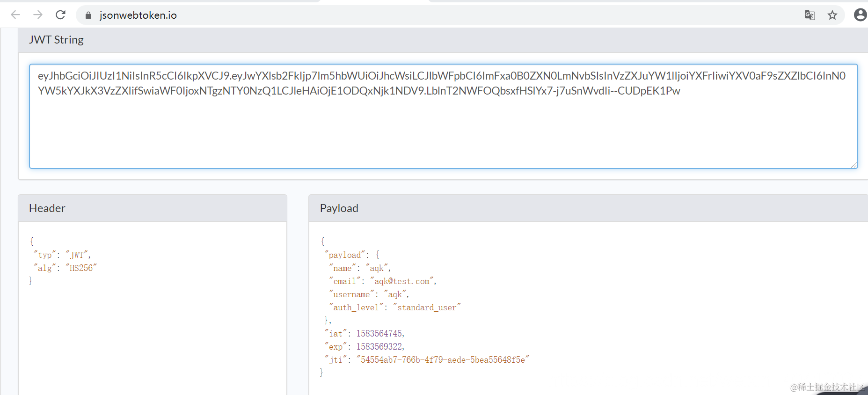
Task: Click the "name": "aqk" line
Action: click(x=360, y=268)
